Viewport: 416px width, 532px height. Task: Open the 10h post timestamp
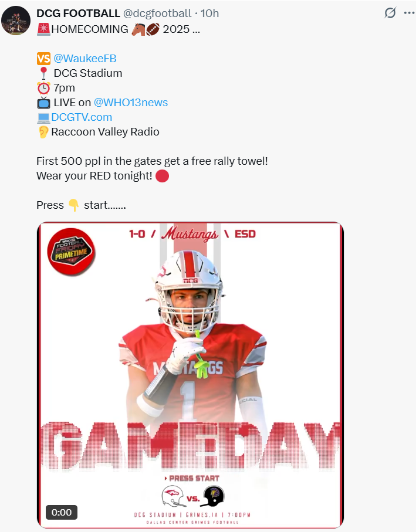[x=209, y=13]
